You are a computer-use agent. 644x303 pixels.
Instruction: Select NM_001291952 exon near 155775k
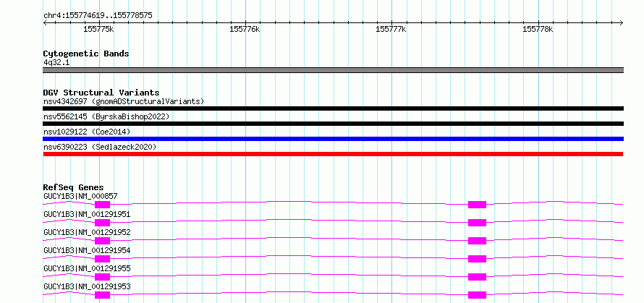tap(102, 241)
